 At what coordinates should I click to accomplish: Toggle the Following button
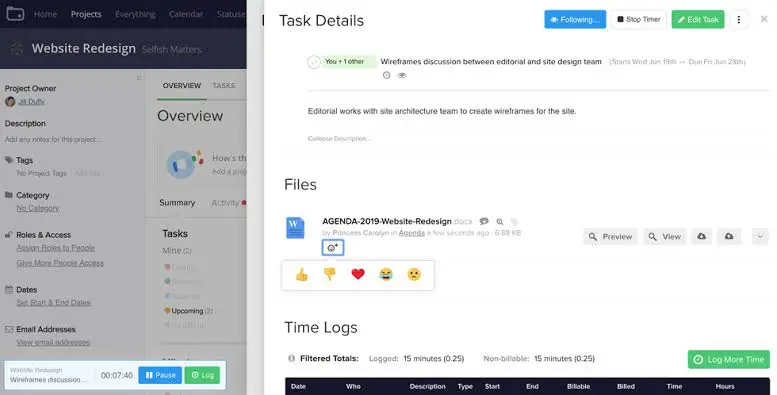575,19
